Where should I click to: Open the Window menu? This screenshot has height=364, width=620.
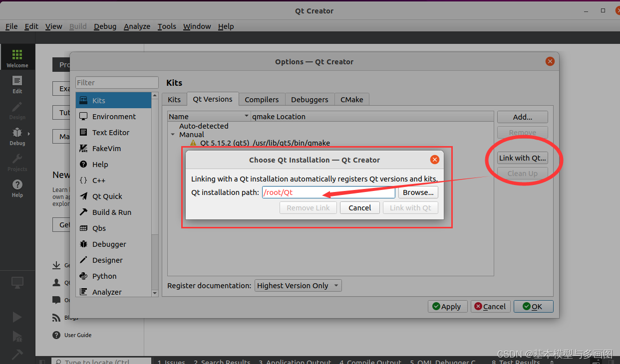tap(197, 26)
